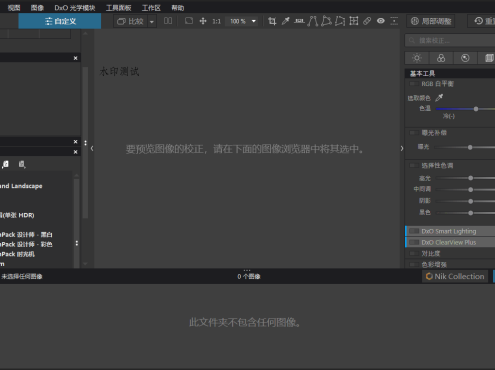Select the pan hand move tool
Image resolution: width=495 pixels, height=370 pixels.
[203, 21]
